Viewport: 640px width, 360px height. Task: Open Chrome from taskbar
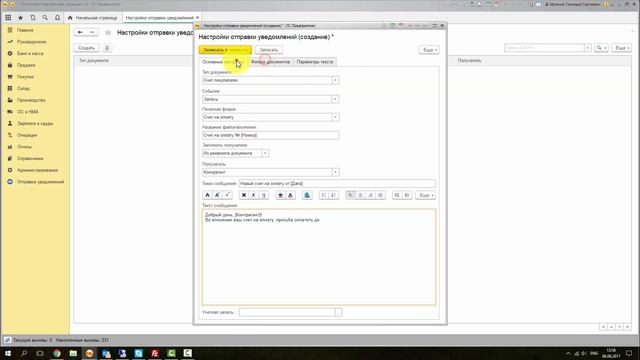pos(57,353)
